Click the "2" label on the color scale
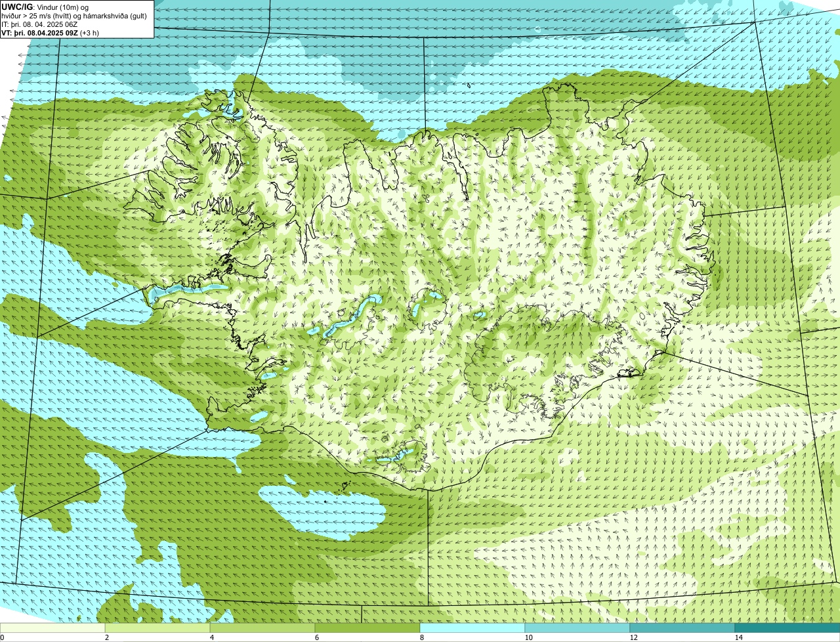The height and width of the screenshot is (642, 840). [x=106, y=637]
